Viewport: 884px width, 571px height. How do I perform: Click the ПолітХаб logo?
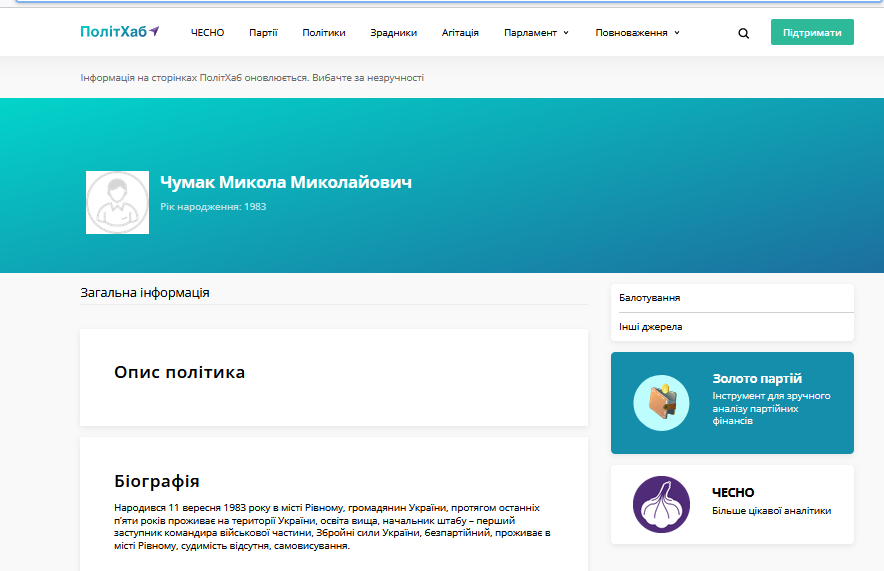(119, 32)
